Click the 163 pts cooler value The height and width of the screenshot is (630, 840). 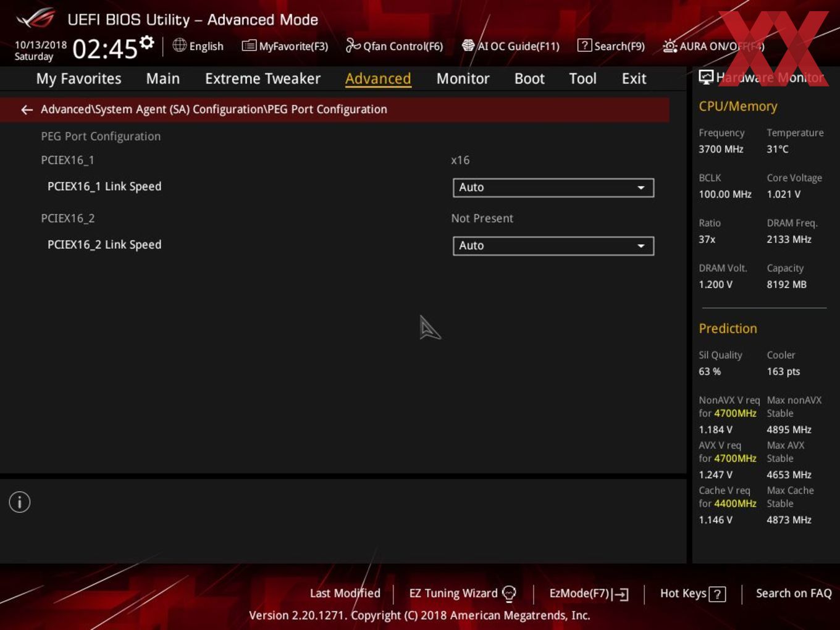(783, 372)
